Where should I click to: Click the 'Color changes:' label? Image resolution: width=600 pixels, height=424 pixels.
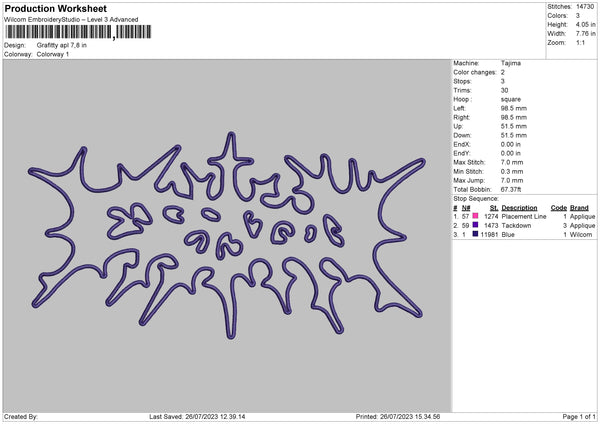click(475, 72)
